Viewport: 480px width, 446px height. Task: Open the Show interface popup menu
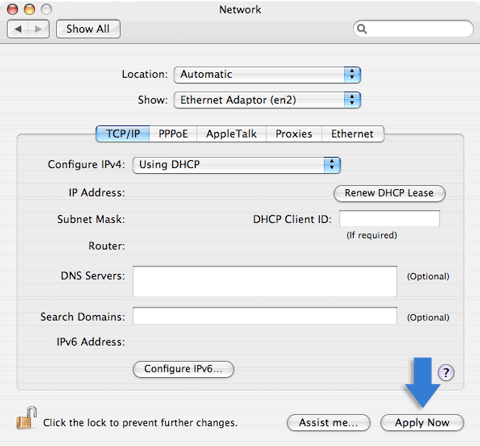pos(267,100)
